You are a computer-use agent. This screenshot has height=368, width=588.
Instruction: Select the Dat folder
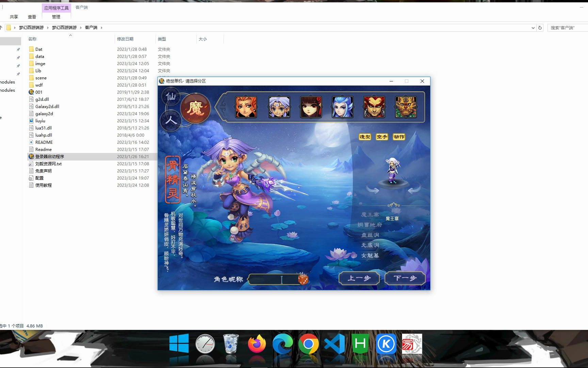click(x=39, y=49)
